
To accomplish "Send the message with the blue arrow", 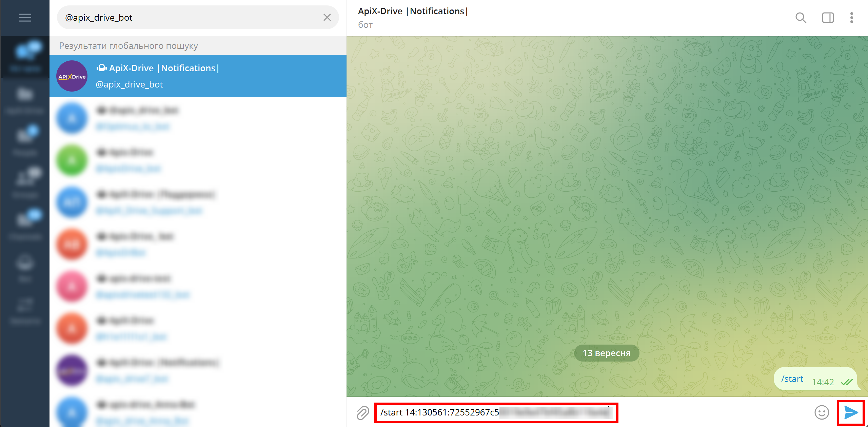I will (x=851, y=412).
